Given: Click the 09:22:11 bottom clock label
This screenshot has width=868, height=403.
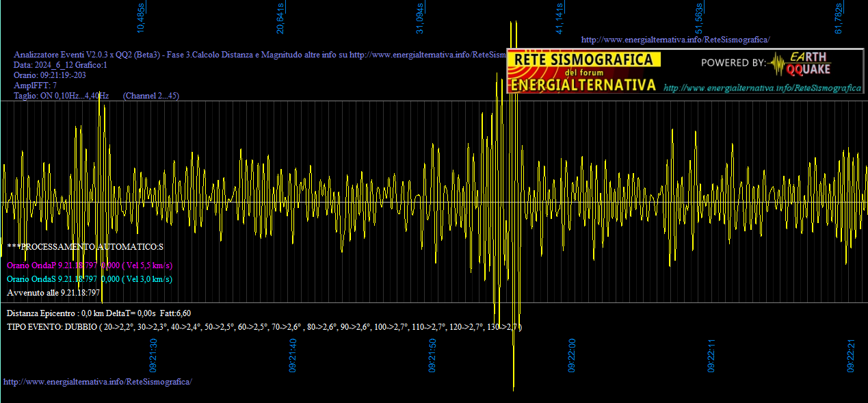Looking at the screenshot, I should coord(712,355).
